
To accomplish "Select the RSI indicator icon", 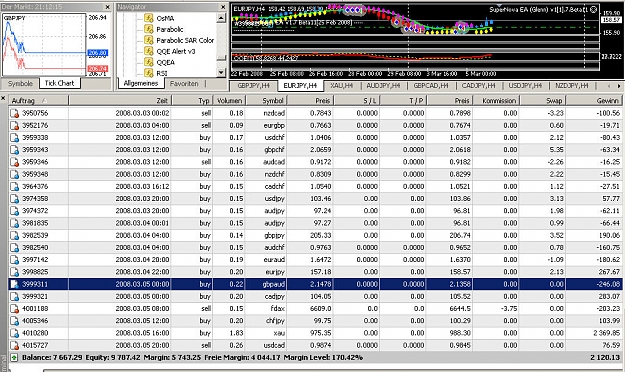I will point(149,73).
